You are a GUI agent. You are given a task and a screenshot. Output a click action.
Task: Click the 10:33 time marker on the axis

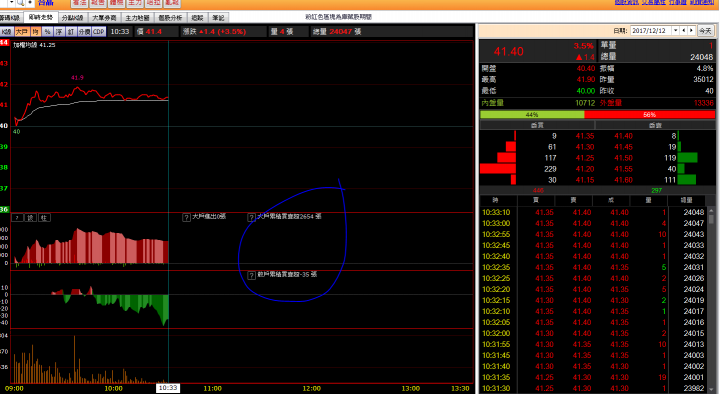pos(168,388)
